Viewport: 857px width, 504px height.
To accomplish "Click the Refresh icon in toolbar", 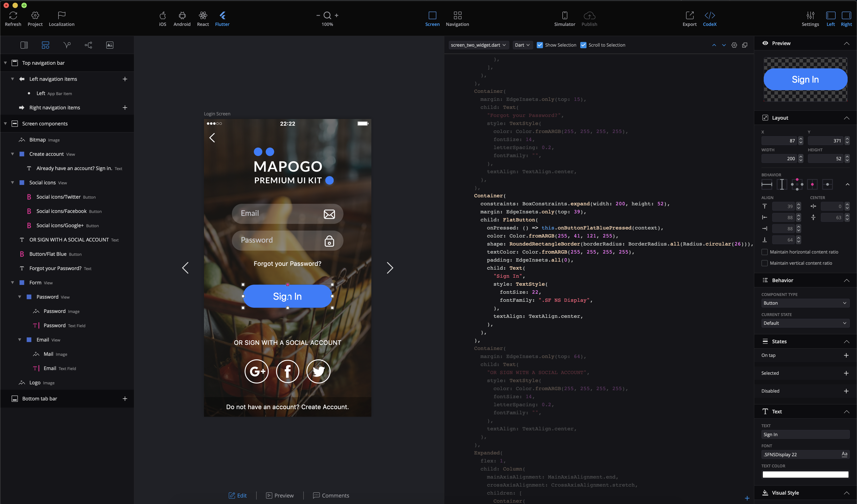I will click(x=13, y=15).
